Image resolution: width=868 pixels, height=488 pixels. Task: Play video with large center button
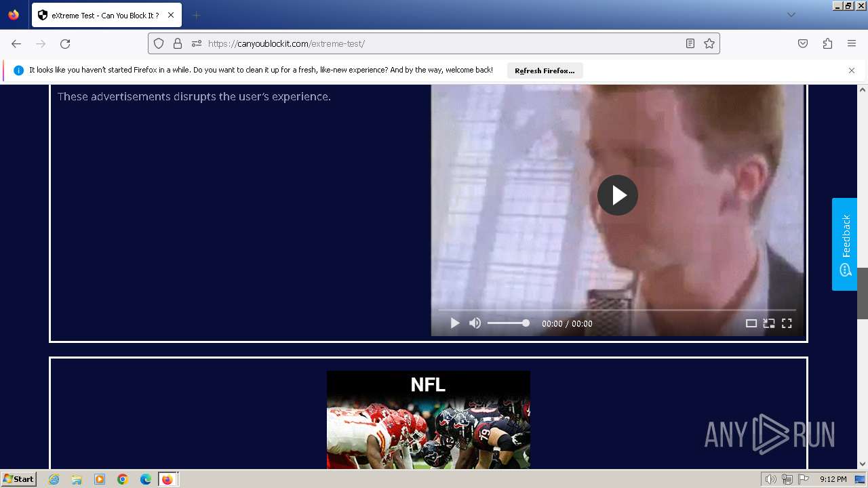tap(618, 195)
